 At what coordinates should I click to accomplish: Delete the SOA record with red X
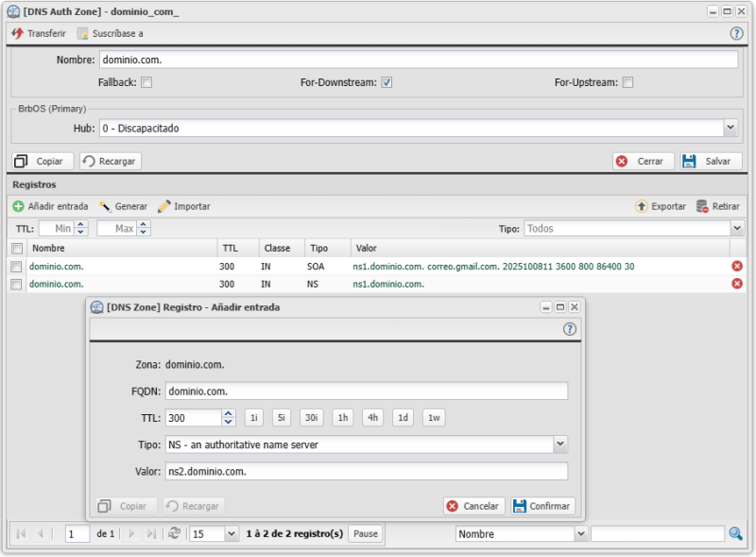(x=737, y=267)
